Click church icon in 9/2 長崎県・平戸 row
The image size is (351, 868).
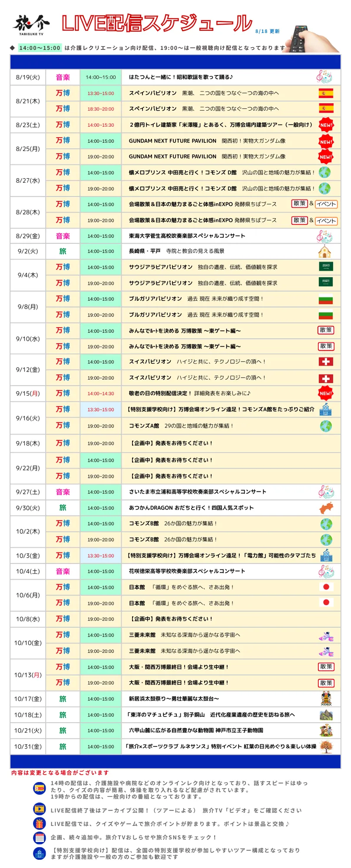tap(325, 251)
